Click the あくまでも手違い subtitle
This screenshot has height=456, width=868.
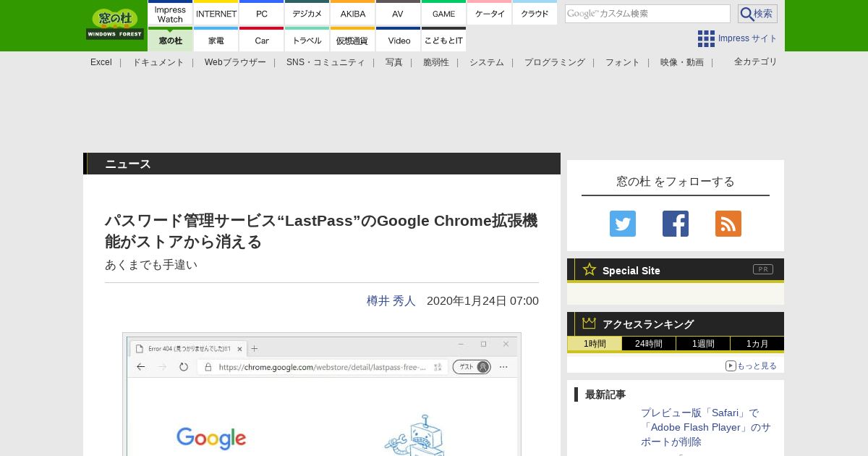(151, 265)
